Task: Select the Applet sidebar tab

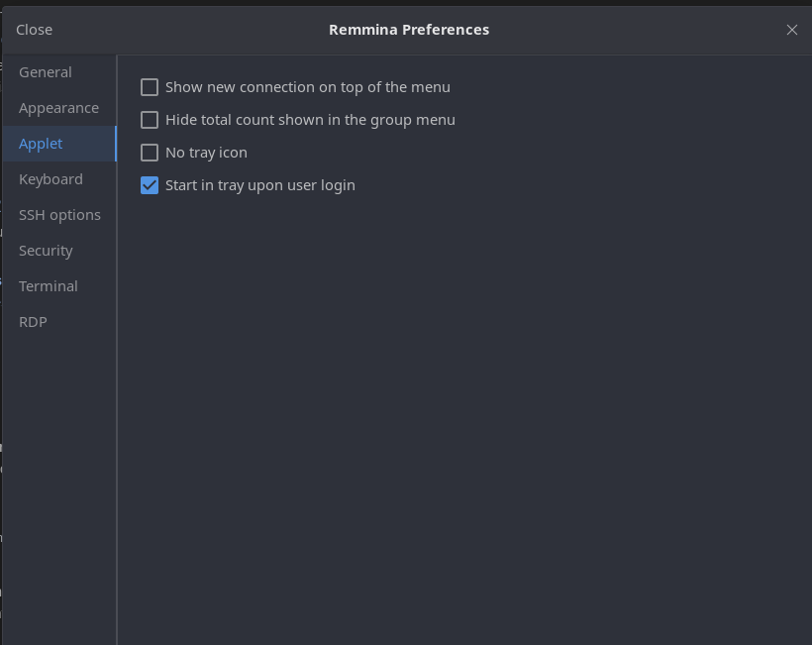Action: click(59, 144)
